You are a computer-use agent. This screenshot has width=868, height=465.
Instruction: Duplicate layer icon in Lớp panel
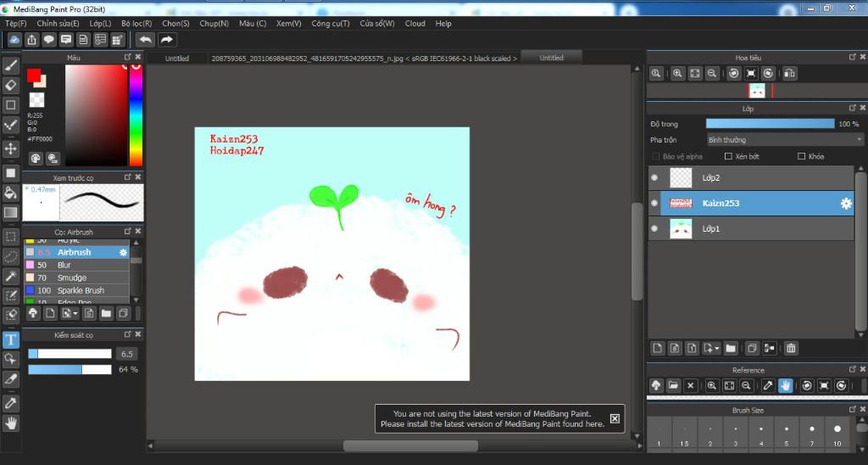coord(752,348)
